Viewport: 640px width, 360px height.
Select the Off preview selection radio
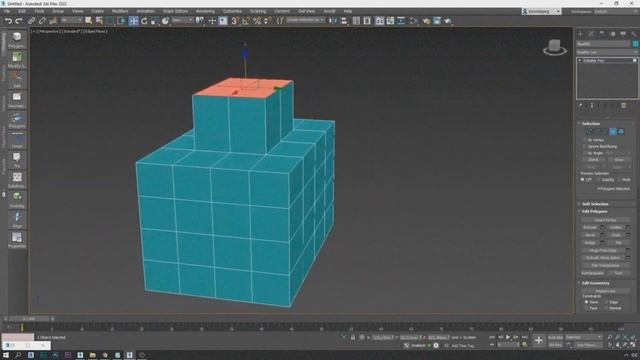[x=582, y=180]
